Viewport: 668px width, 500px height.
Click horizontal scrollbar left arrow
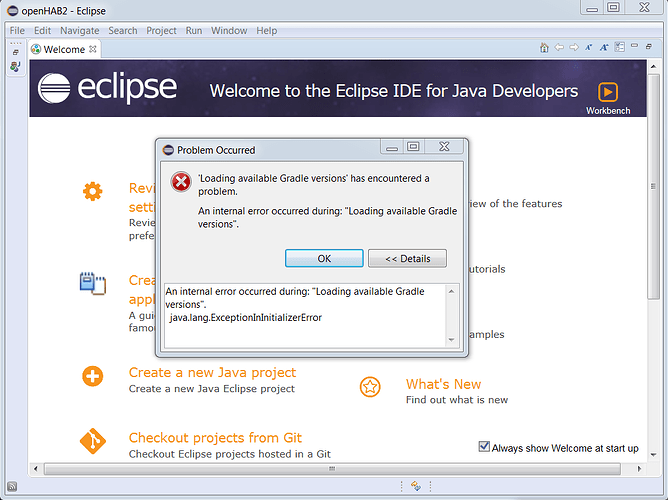click(x=36, y=469)
